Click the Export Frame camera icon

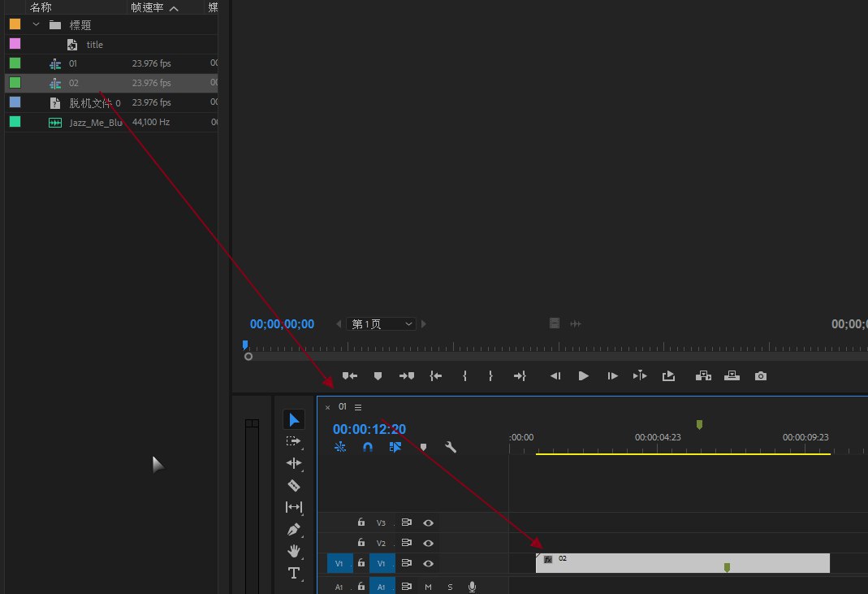tap(760, 376)
